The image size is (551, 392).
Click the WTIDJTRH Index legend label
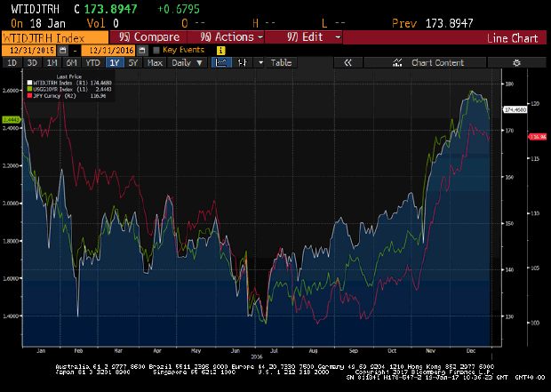[x=52, y=83]
